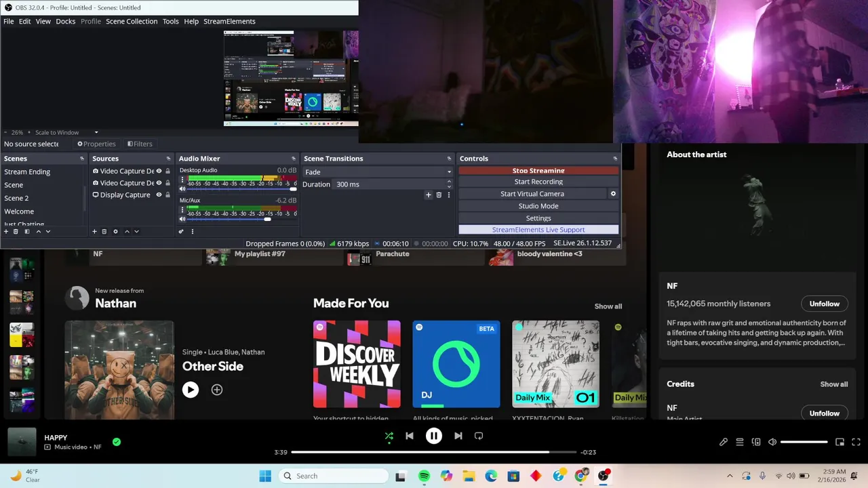Screen dimensions: 868x488
Task: Adjust transition Duration spinner arrows
Action: (x=448, y=184)
